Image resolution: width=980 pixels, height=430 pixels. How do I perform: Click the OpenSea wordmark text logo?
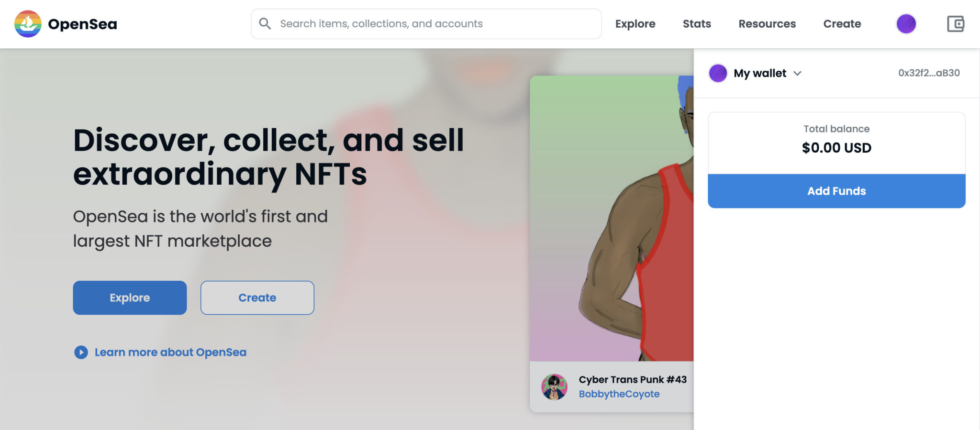click(82, 23)
